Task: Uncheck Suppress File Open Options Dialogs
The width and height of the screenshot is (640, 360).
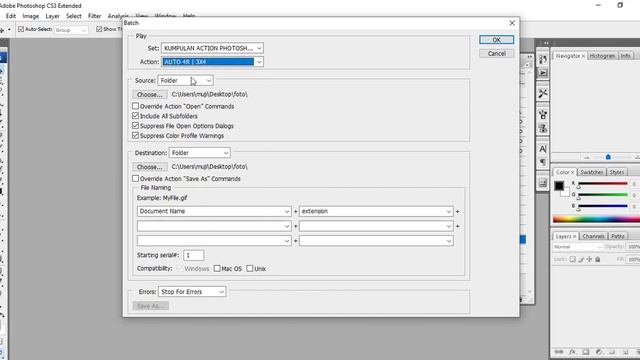Action: point(135,126)
